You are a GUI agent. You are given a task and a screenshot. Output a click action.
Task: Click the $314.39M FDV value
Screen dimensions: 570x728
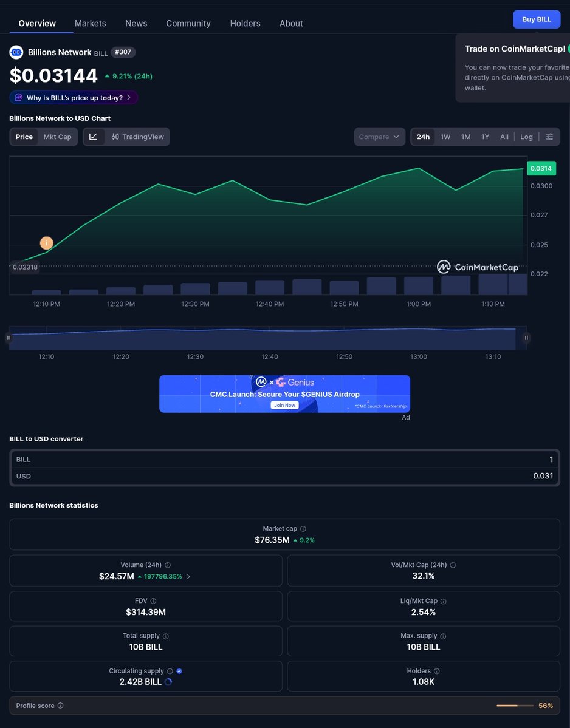pyautogui.click(x=146, y=613)
